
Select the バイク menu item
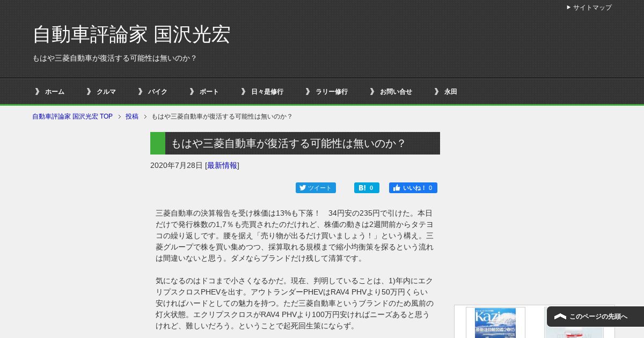click(158, 92)
